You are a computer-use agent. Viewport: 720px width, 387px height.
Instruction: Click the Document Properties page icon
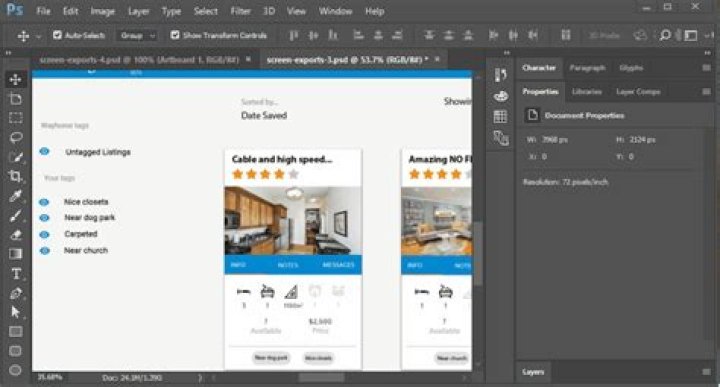click(533, 115)
